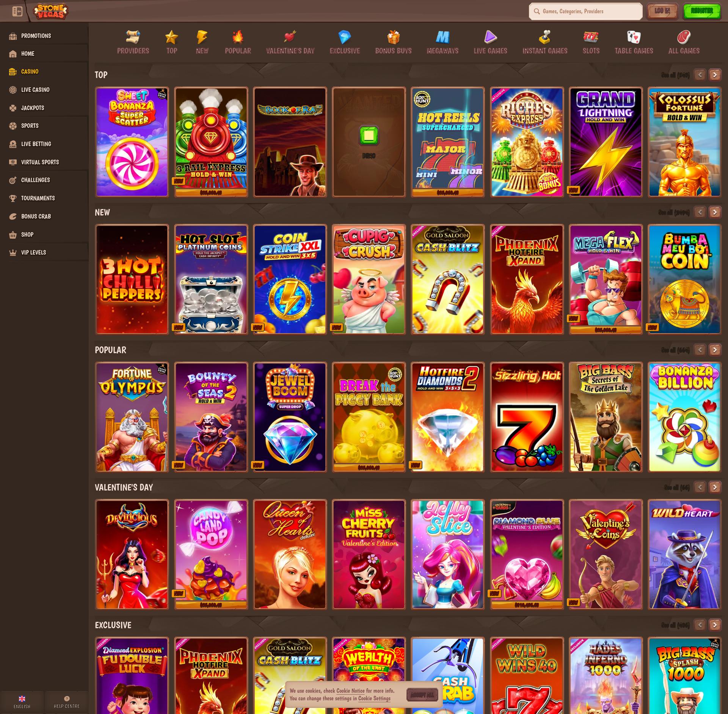The image size is (728, 714).
Task: Select the Slots 777 icon
Action: [x=591, y=37]
